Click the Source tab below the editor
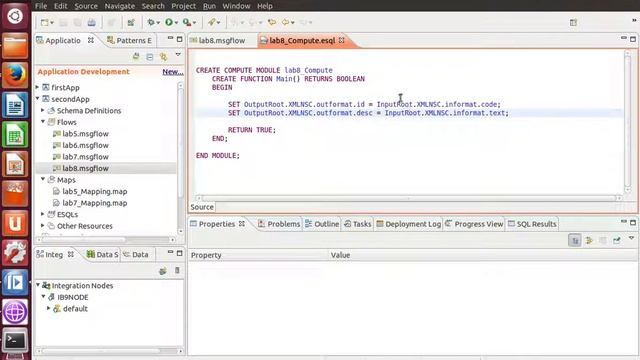Viewport: 640px width, 360px height. tap(202, 207)
